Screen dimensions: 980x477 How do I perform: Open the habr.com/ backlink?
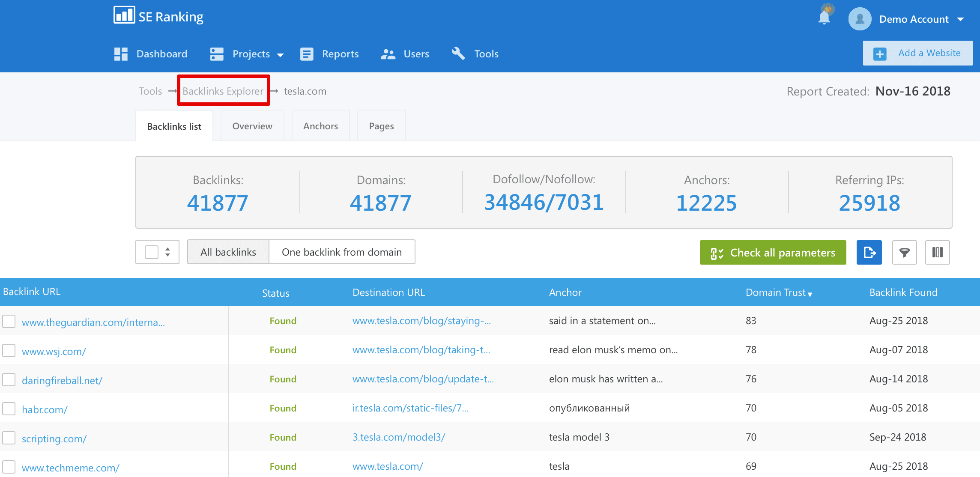click(45, 409)
